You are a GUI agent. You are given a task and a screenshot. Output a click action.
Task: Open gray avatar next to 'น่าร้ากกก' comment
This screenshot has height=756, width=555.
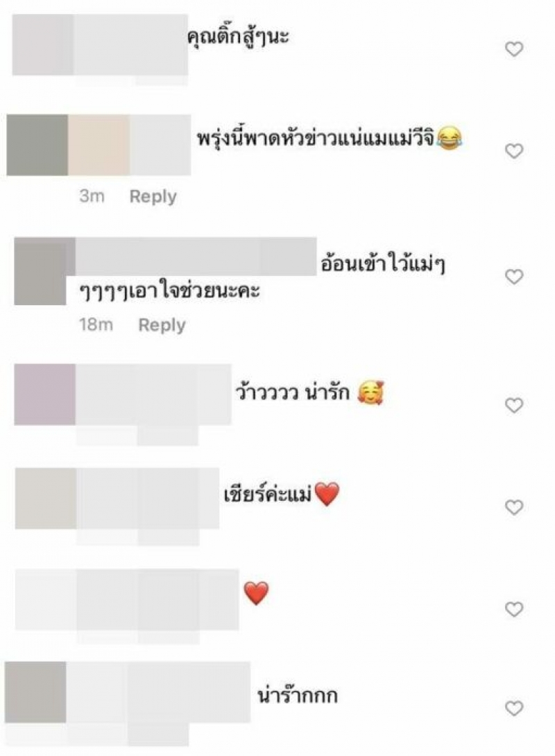point(35,692)
